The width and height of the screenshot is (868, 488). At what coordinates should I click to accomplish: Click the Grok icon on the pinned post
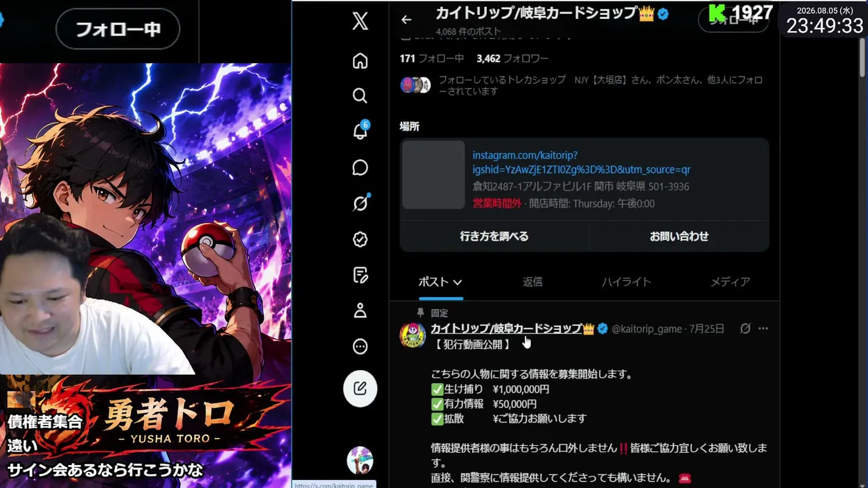point(745,329)
